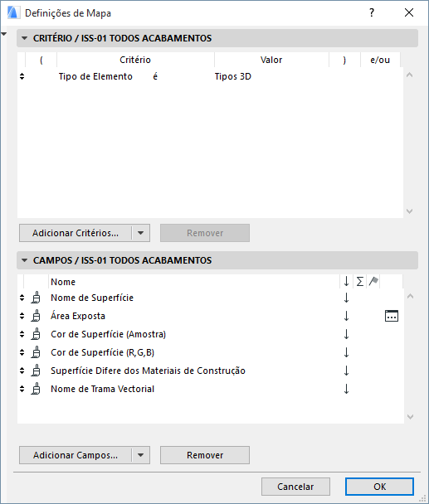Click the Adicionar Campos button
Viewport: 429px width, 504px height.
pyautogui.click(x=76, y=455)
